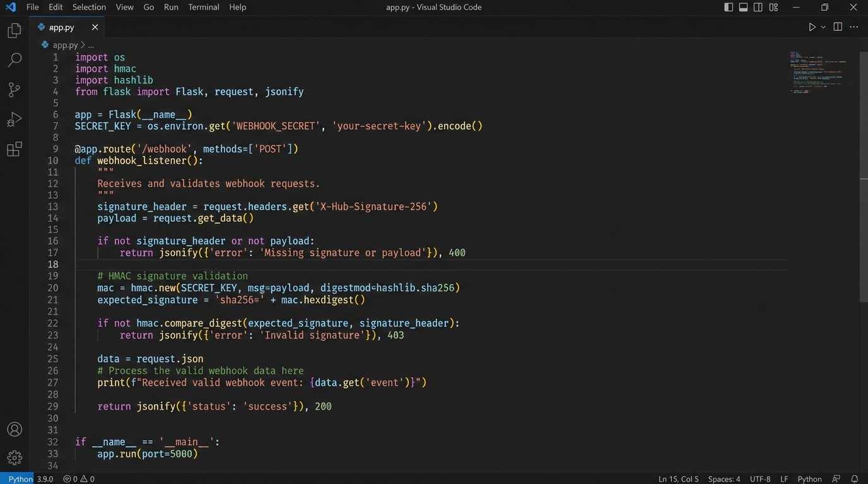Open the Terminal menu
This screenshot has width=868, height=484.
203,7
